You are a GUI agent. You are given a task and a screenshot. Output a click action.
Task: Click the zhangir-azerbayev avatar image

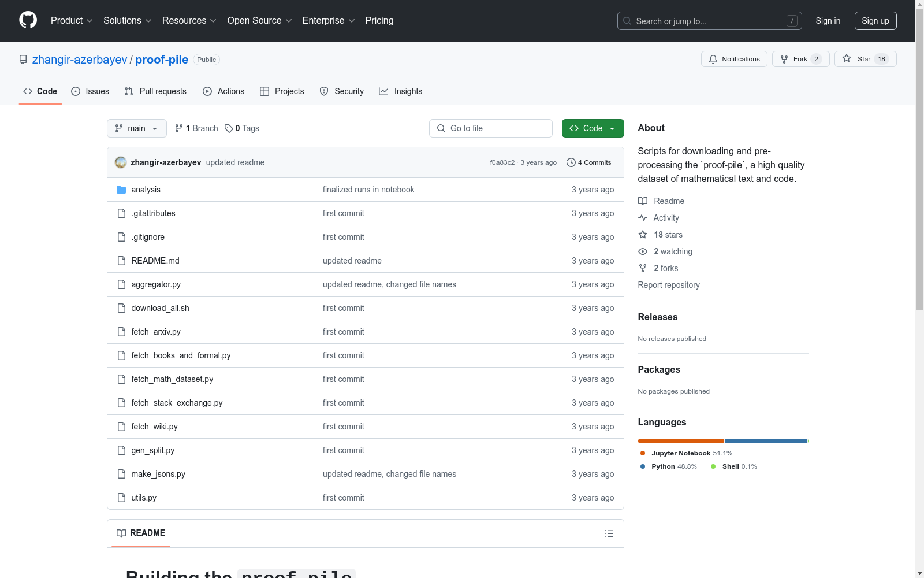click(x=121, y=162)
